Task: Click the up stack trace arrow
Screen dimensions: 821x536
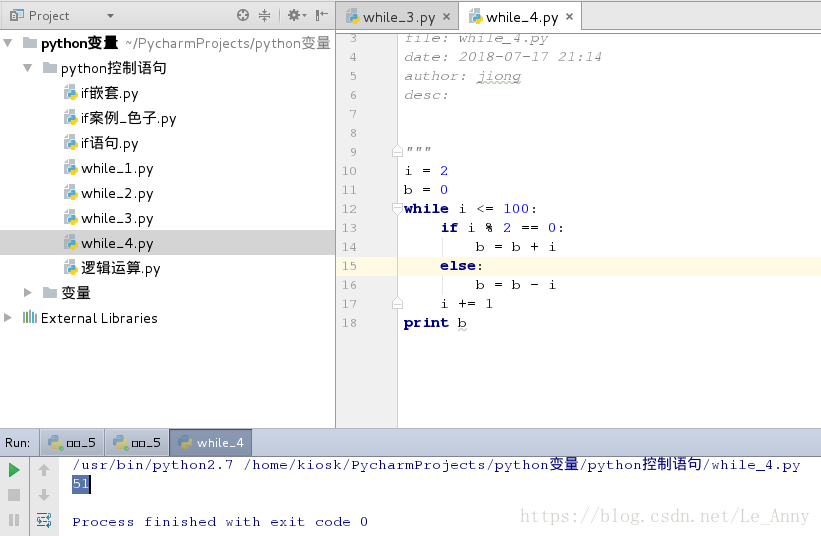Action: pos(44,470)
